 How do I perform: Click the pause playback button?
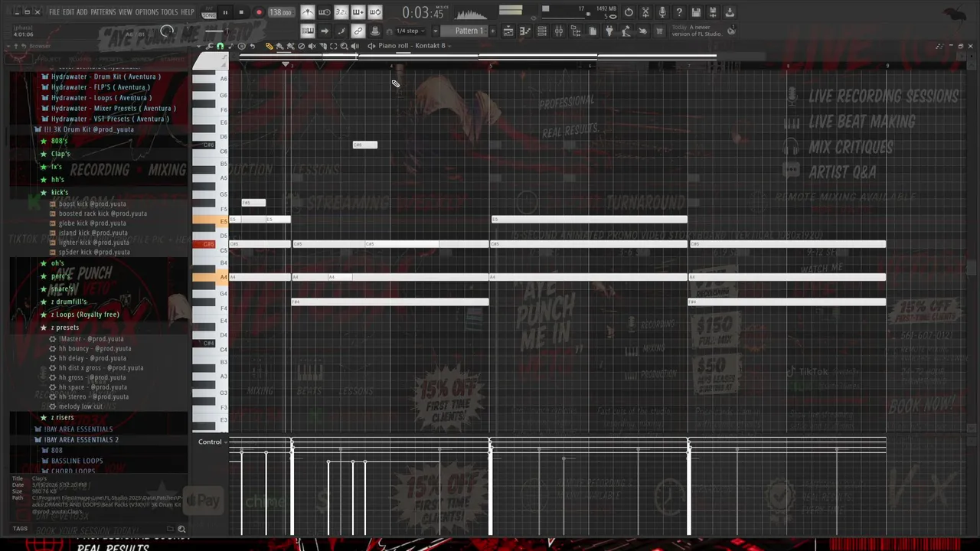coord(225,12)
